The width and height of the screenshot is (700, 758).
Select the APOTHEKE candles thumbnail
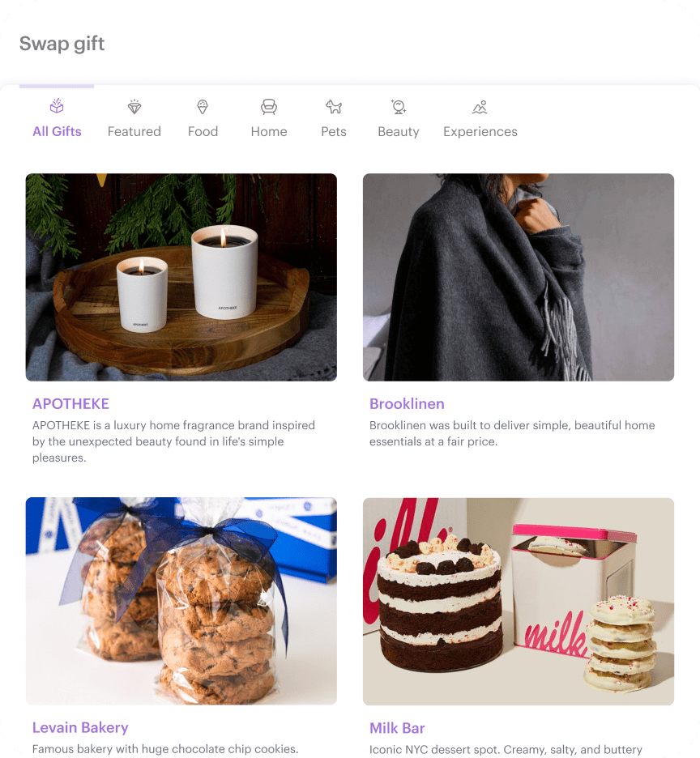click(x=181, y=278)
